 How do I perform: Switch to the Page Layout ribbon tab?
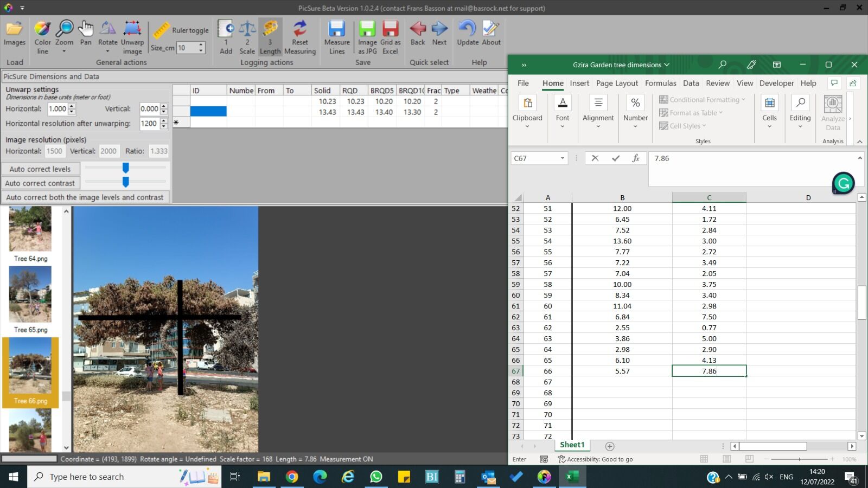point(617,83)
